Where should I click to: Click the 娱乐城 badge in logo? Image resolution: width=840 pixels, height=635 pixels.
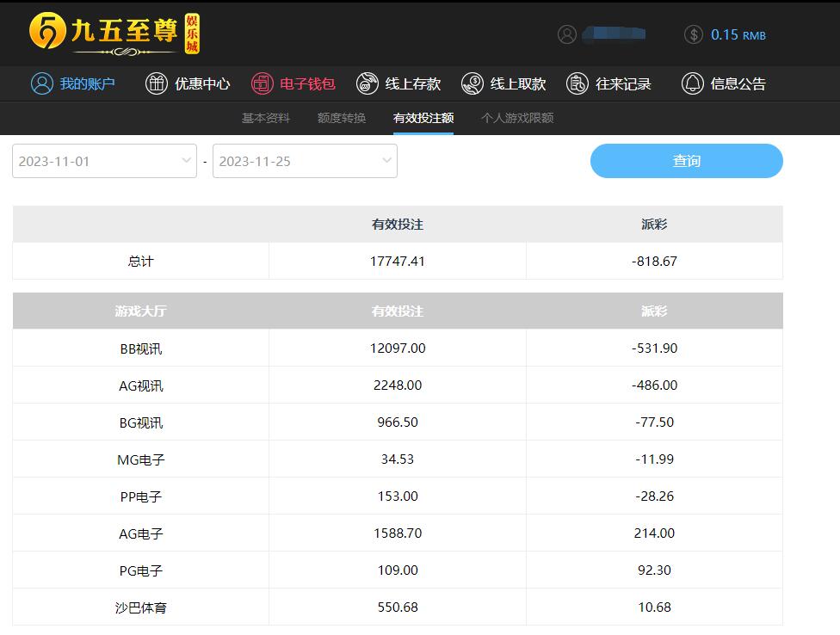coord(192,34)
